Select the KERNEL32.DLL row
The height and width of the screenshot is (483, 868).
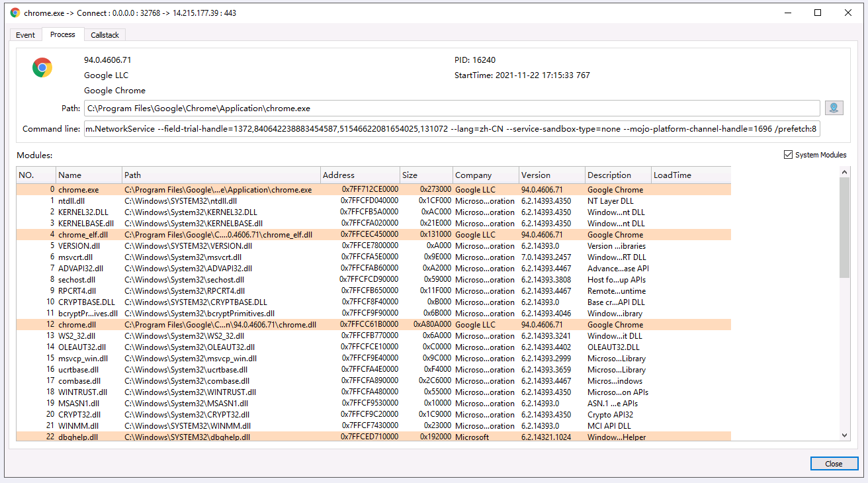[x=374, y=212]
